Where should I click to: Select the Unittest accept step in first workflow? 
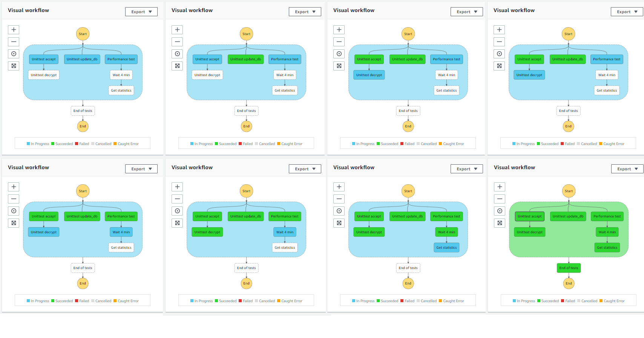click(43, 59)
